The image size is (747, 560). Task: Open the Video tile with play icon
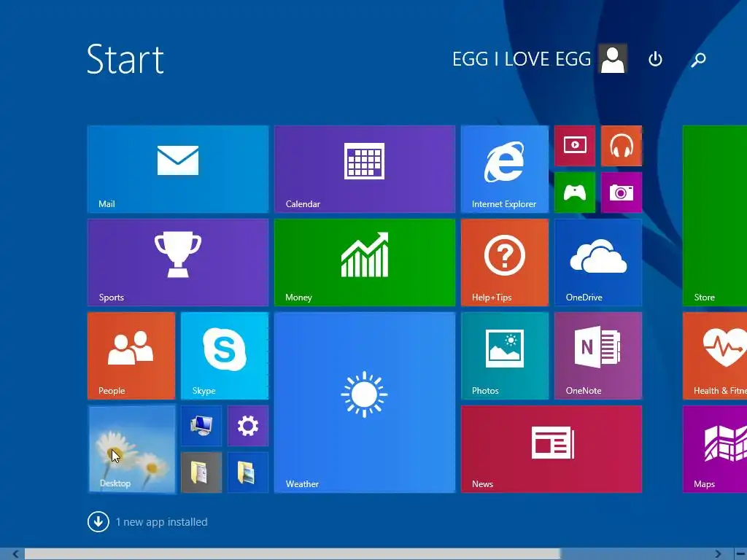click(x=575, y=146)
